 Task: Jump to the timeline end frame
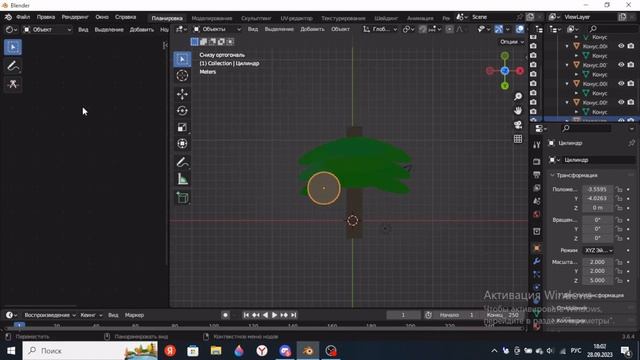293,315
